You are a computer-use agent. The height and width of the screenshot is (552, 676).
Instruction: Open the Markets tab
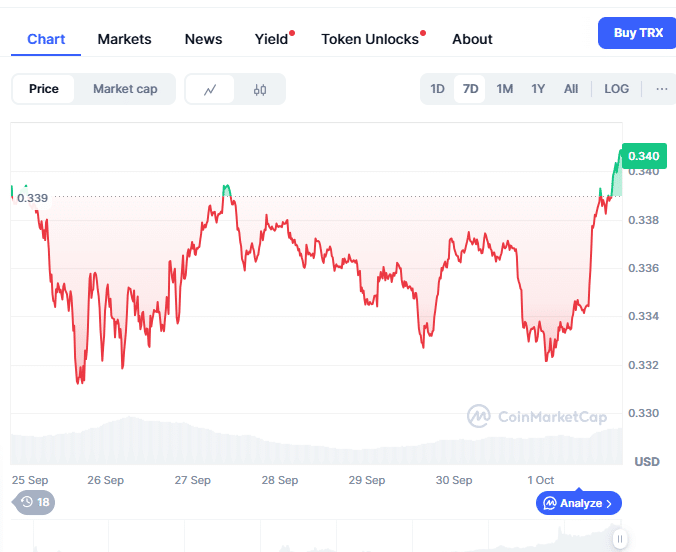[x=124, y=39]
